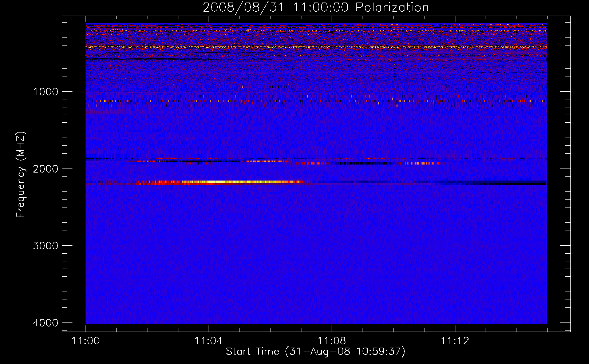
Task: Click the 'Start Time (31-Aug-08 10:59:37)' label
Action: click(316, 352)
